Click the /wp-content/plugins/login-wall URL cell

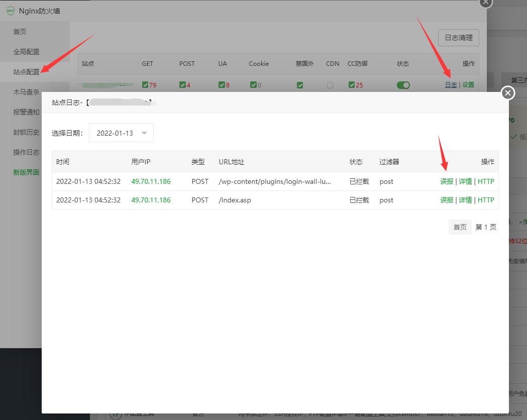click(x=275, y=181)
